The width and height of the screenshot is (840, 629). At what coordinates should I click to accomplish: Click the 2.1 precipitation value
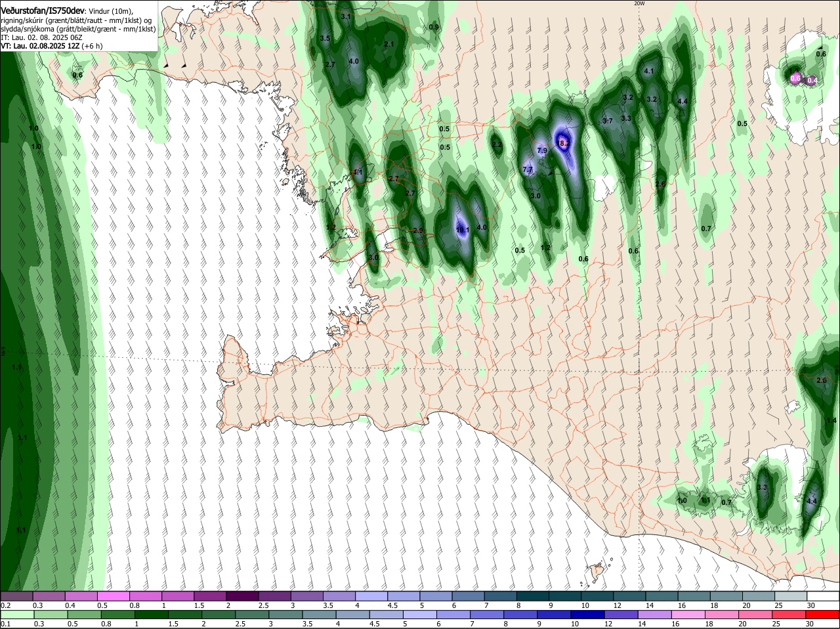(388, 44)
